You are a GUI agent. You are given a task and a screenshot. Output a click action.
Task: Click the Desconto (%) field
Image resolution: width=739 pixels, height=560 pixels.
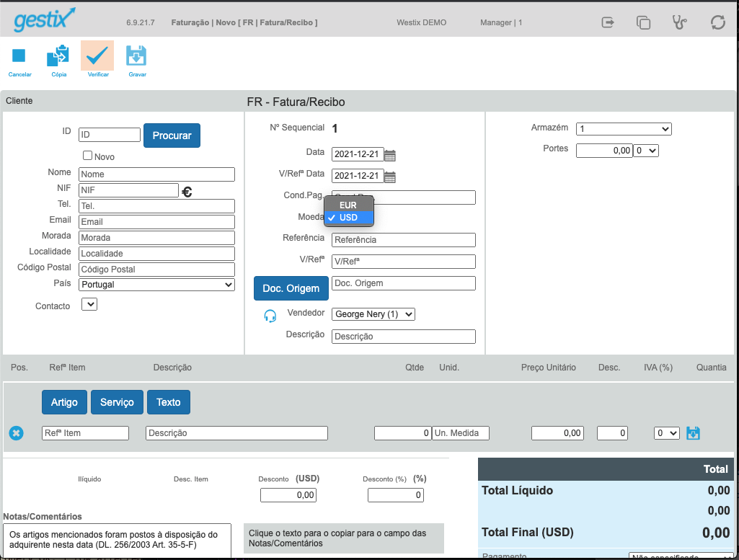(x=395, y=495)
